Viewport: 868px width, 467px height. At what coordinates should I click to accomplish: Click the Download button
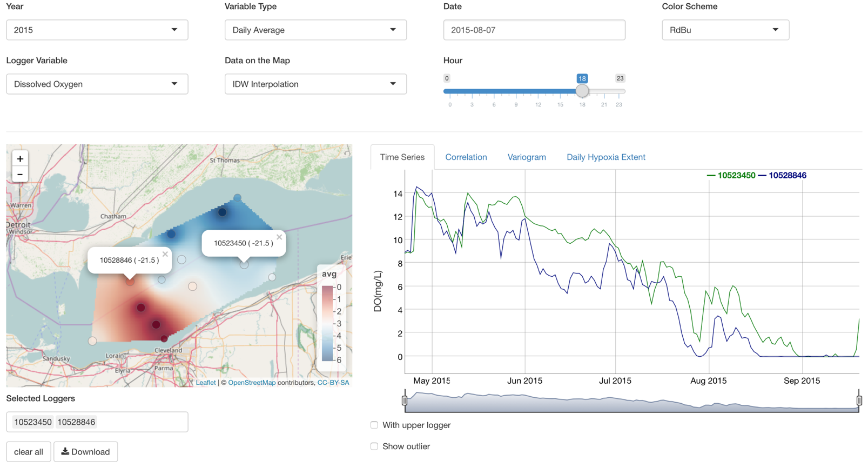(85, 452)
